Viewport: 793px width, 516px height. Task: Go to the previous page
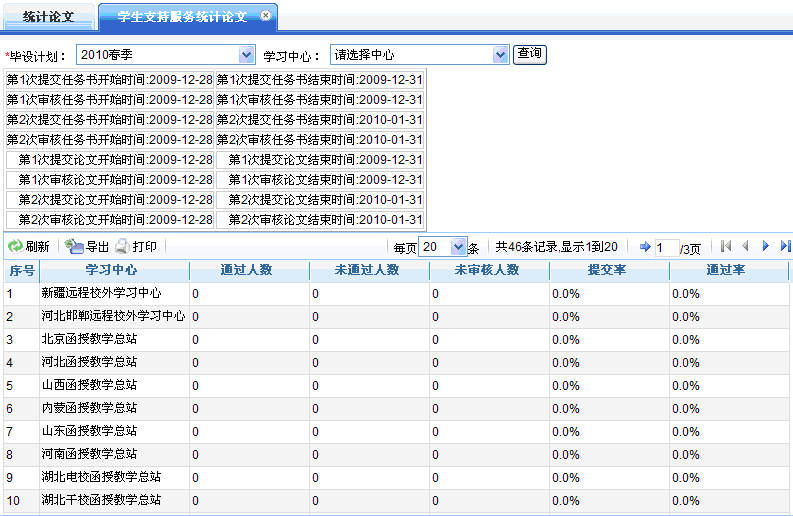(x=745, y=246)
